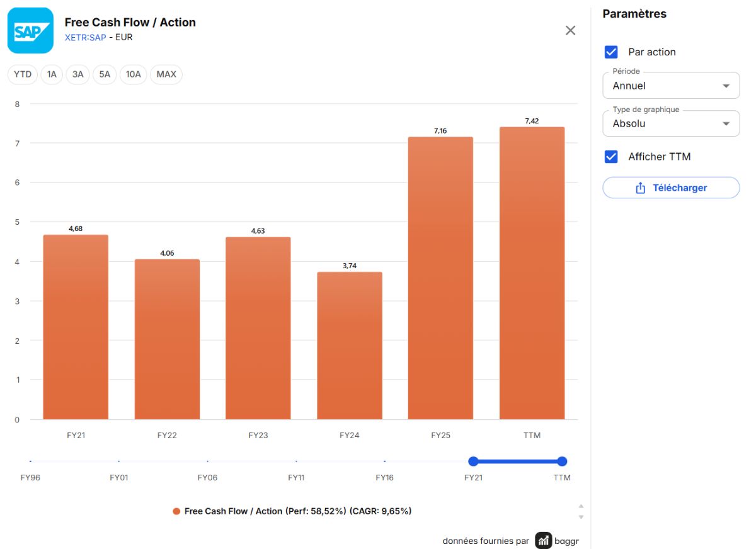The height and width of the screenshot is (549, 756).
Task: Click the FY96 label on the range timeline
Action: point(30,478)
